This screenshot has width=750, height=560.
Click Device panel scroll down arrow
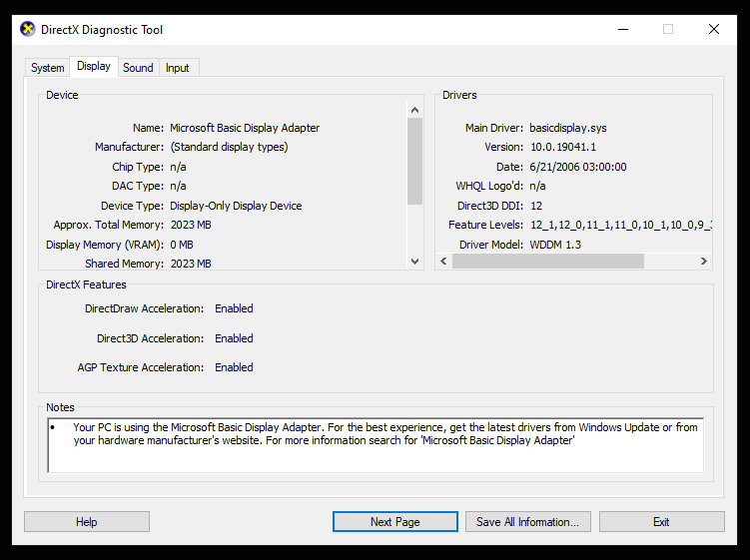pos(414,262)
